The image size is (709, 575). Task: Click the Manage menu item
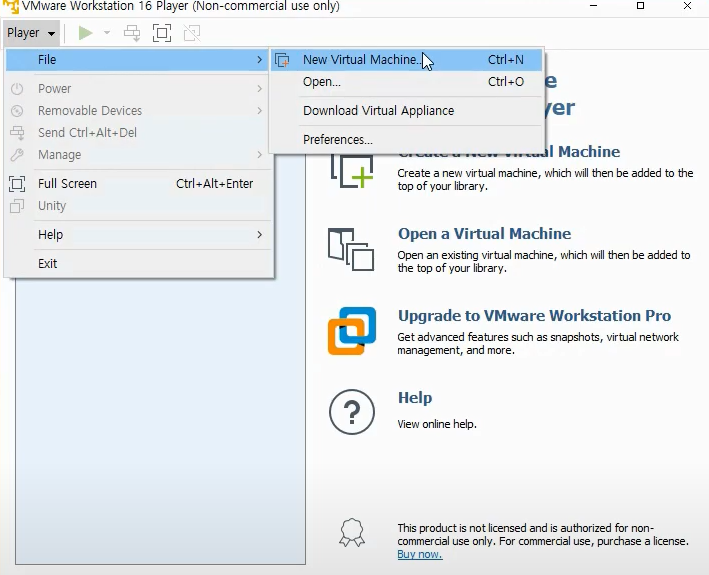[138, 155]
